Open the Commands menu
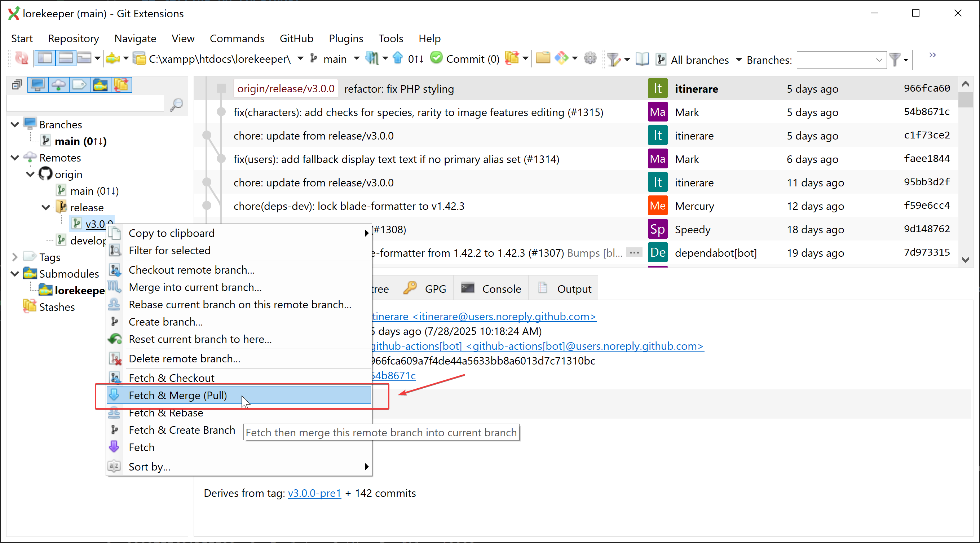Image resolution: width=980 pixels, height=543 pixels. (237, 39)
